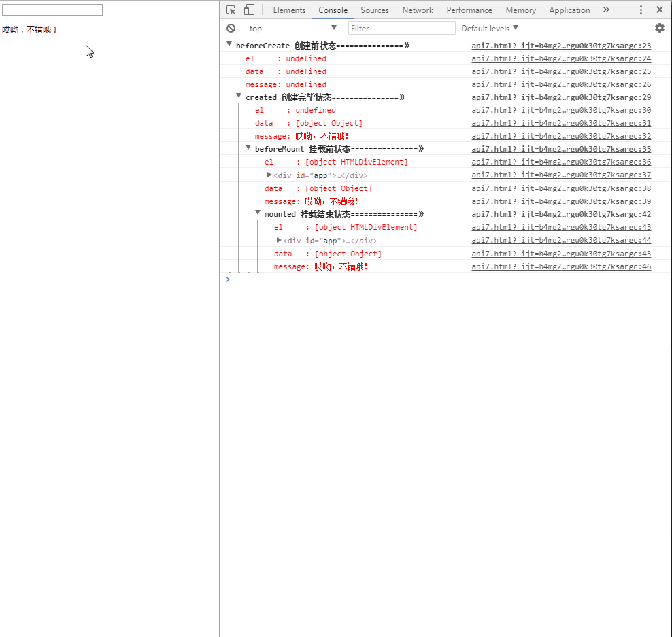Open source link ending :23
The width and height of the screenshot is (672, 637).
click(561, 46)
